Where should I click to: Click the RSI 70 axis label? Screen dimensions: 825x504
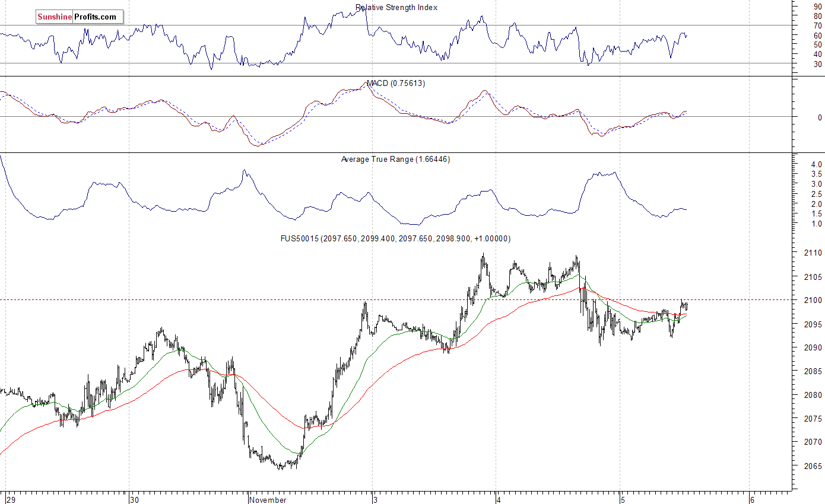[817, 25]
